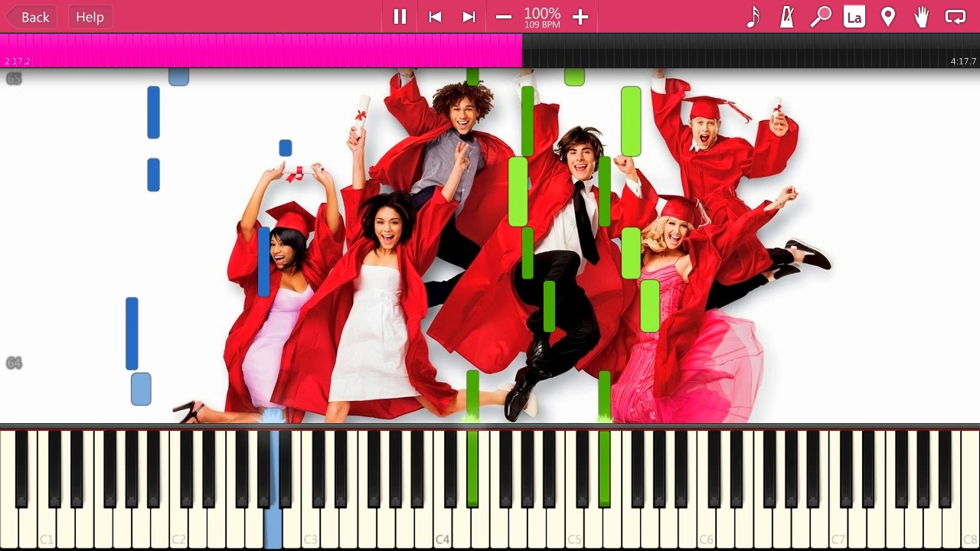
Task: Play the piano key labeled C3
Action: coord(311,528)
